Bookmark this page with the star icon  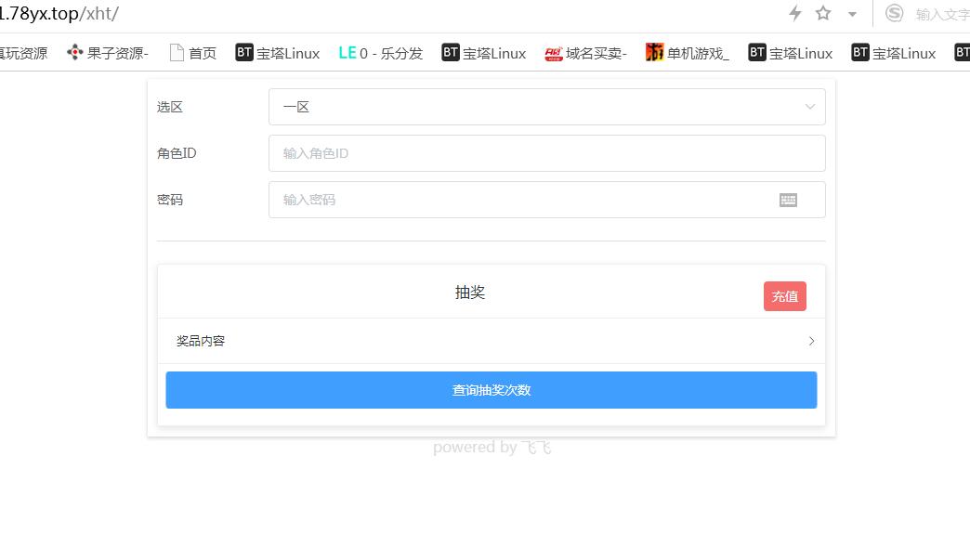(823, 13)
